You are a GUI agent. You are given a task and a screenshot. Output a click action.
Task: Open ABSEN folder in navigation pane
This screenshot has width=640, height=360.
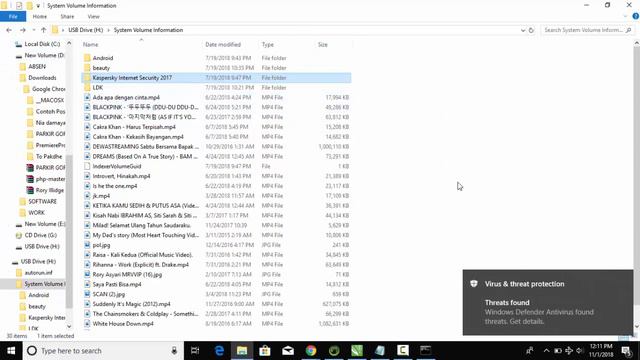37,67
